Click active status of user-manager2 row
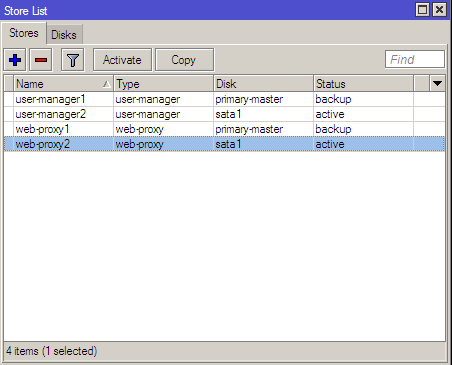 [330, 114]
